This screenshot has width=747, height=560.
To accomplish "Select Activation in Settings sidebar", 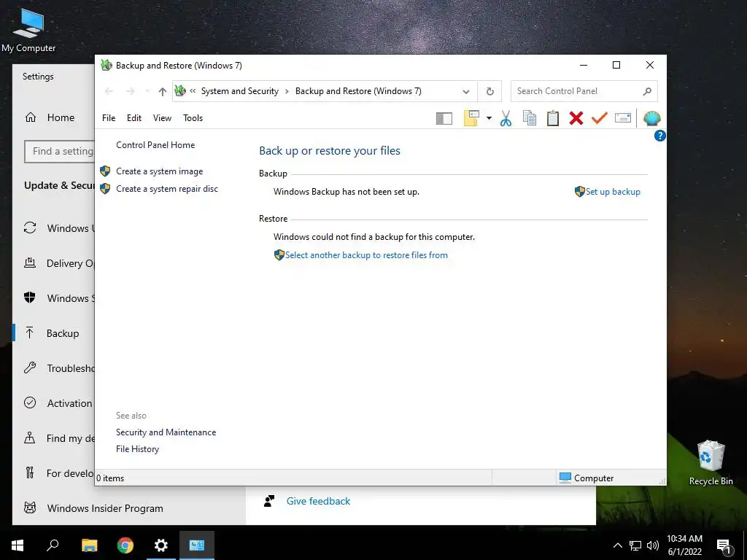I will (54, 403).
